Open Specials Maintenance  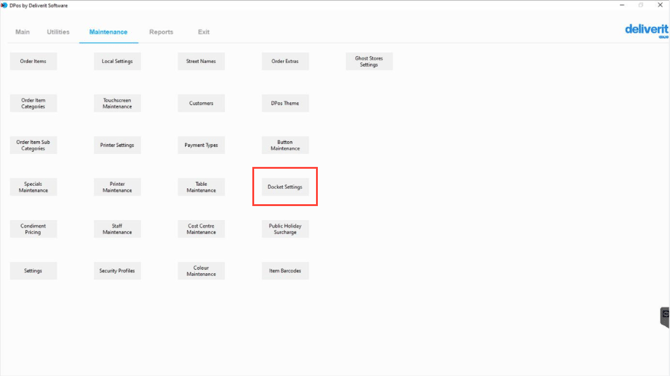[33, 187]
